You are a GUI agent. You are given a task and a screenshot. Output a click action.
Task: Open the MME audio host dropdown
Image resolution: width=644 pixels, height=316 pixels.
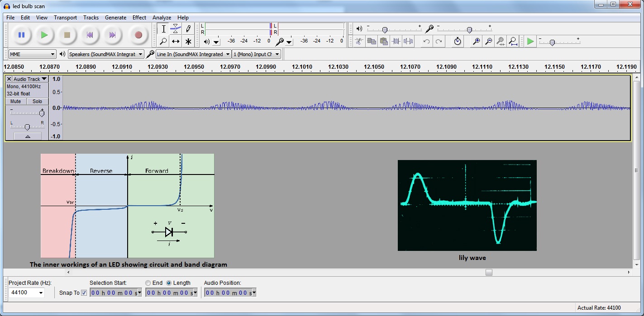pos(32,54)
